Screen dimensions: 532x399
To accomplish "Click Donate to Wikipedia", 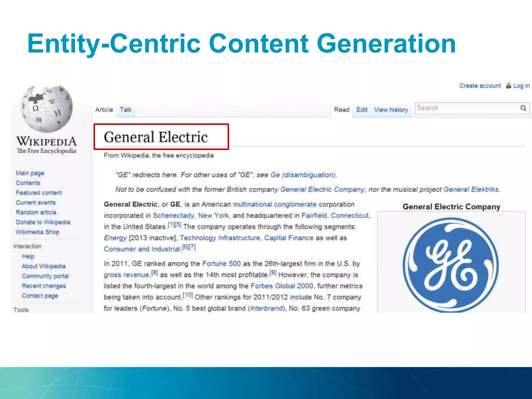I will pos(43,222).
